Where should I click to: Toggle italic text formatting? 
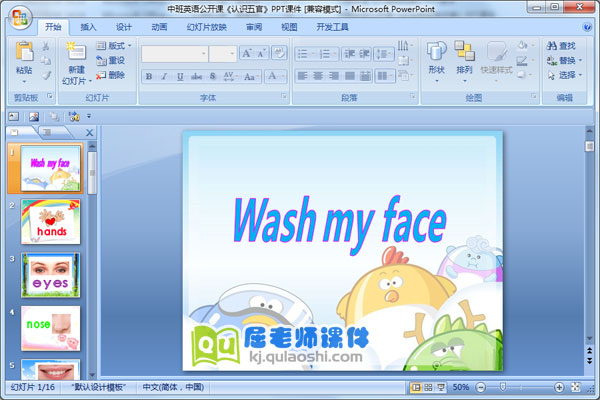[164, 76]
